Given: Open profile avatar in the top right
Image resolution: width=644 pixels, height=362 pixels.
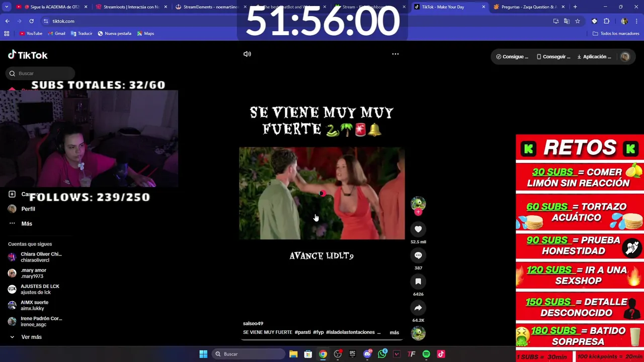Looking at the screenshot, I should click(x=625, y=57).
